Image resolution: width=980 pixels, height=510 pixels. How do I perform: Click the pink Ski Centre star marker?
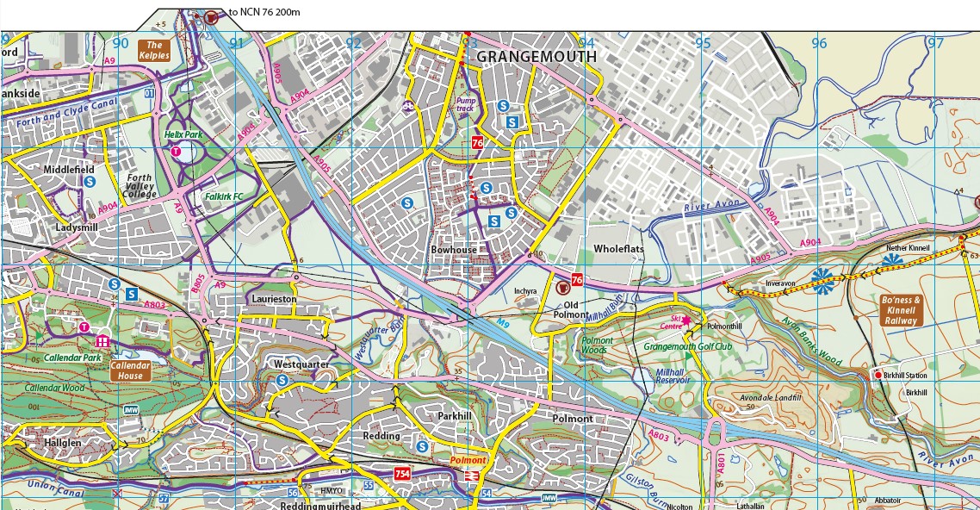[686, 320]
